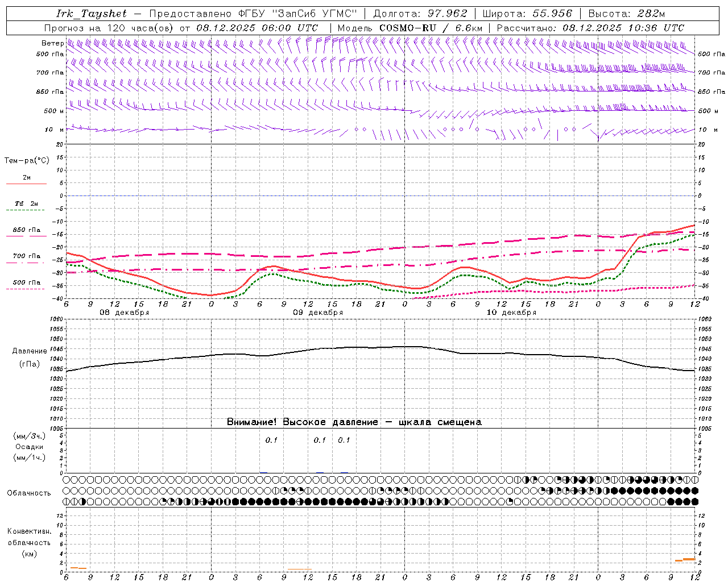Click the 08 декабря date label
The width and height of the screenshot is (728, 582).
pos(125,313)
